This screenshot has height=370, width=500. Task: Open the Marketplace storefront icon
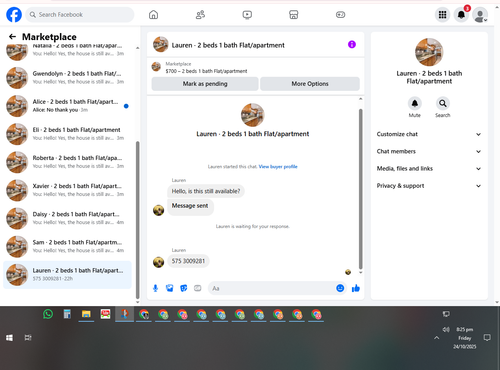coord(294,15)
